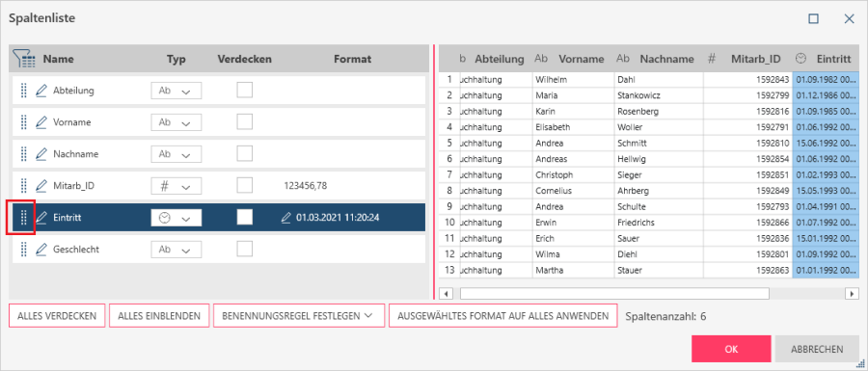This screenshot has width=868, height=371.
Task: Select the Nachname column header in preview
Action: click(x=666, y=59)
